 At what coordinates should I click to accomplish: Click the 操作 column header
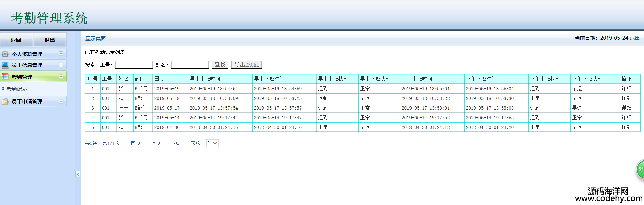(x=626, y=79)
